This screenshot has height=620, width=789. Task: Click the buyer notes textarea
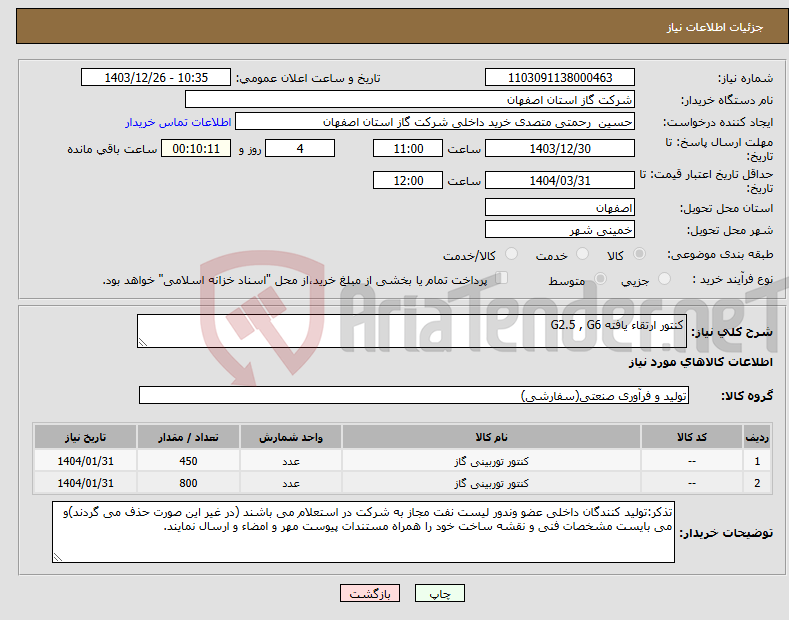pos(363,532)
